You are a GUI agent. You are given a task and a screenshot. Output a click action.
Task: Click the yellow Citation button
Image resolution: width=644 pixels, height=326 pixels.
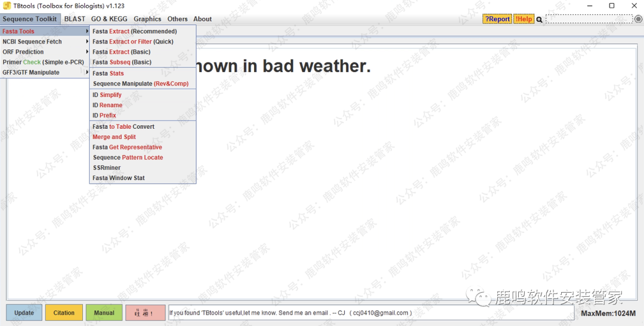(64, 313)
